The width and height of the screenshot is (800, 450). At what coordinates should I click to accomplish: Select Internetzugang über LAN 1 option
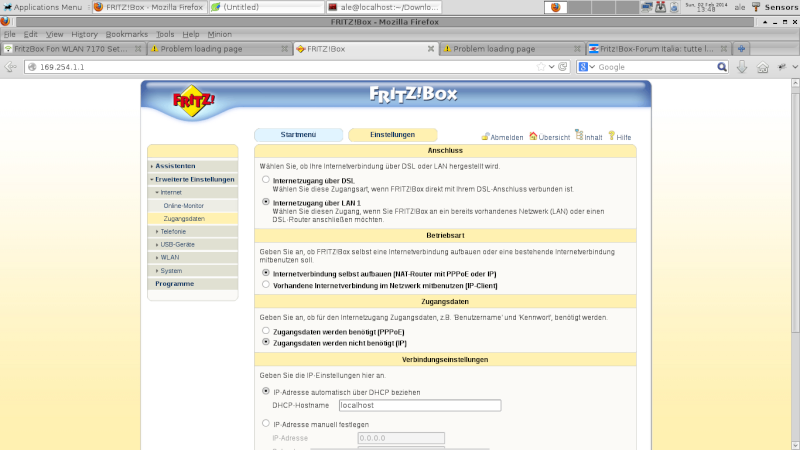point(266,202)
